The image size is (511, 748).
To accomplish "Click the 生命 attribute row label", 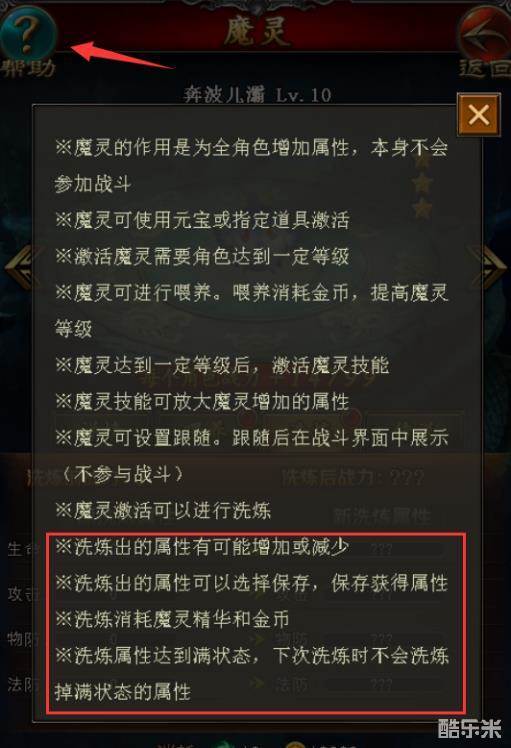I will 20,550.
